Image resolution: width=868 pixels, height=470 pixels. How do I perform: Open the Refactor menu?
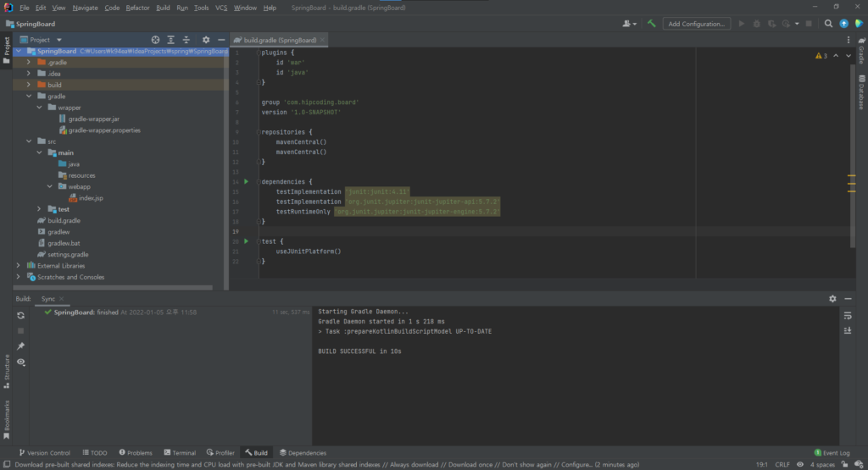click(136, 8)
